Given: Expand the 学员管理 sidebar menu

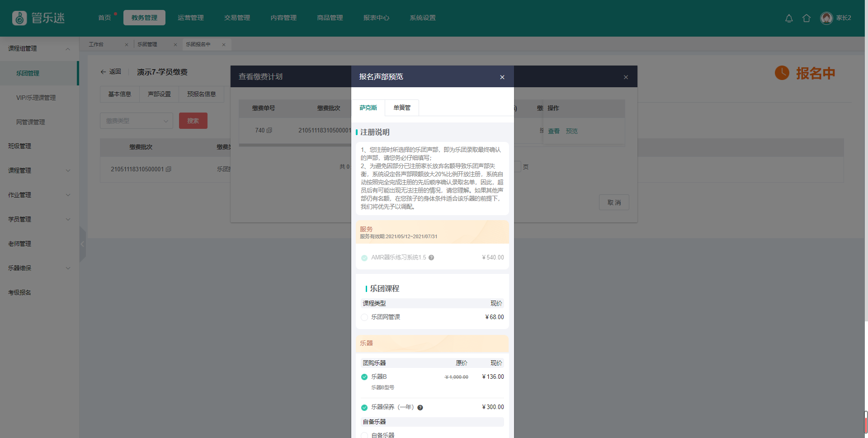Looking at the screenshot, I should [x=68, y=219].
